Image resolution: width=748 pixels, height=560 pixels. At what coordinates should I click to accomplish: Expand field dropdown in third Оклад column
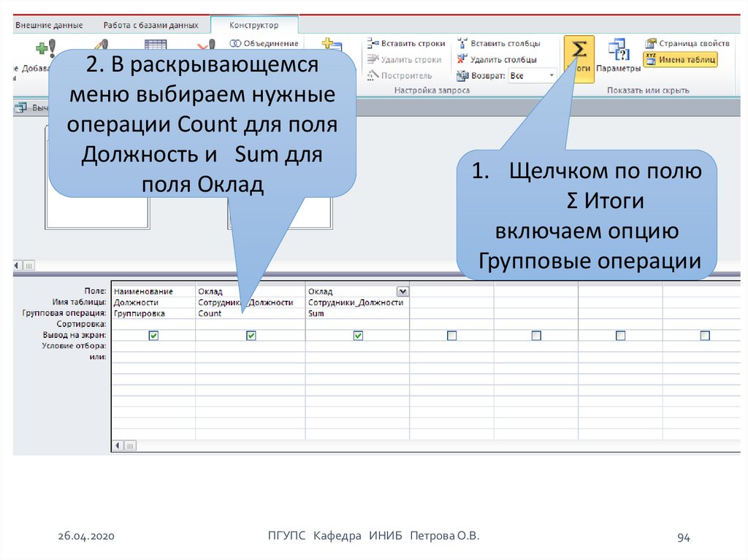[401, 291]
